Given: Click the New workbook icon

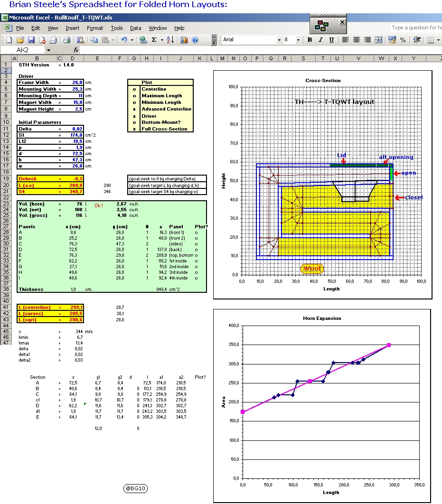Looking at the screenshot, I should click(x=9, y=40).
